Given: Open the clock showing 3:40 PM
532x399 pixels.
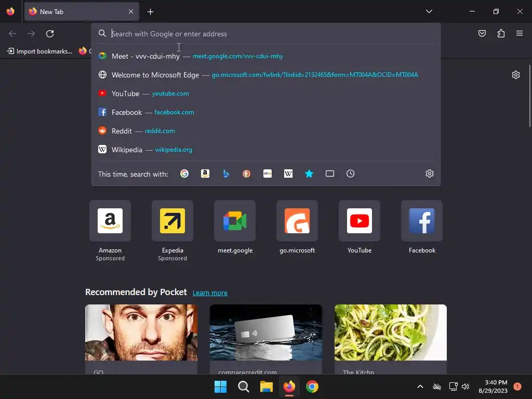Looking at the screenshot, I should pyautogui.click(x=493, y=387).
